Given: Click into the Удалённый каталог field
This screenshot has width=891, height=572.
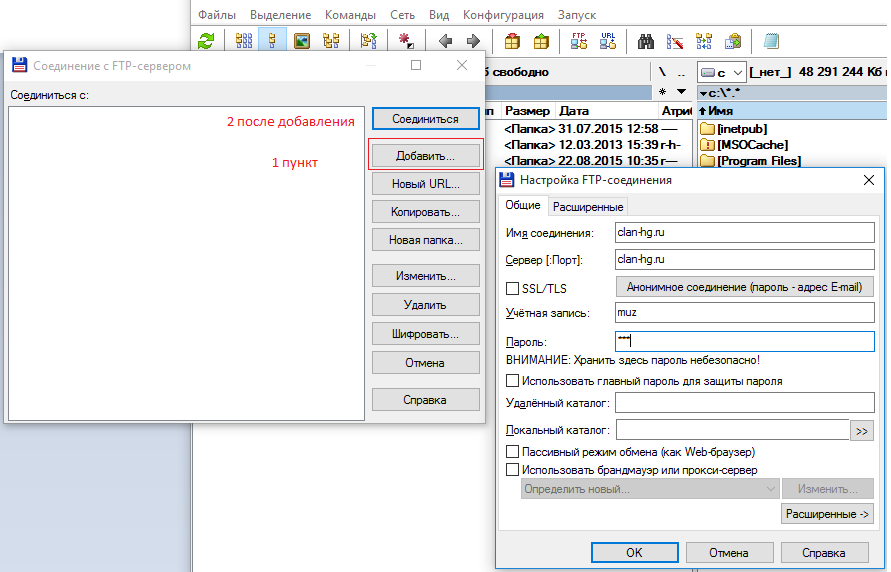Looking at the screenshot, I should click(x=744, y=403).
